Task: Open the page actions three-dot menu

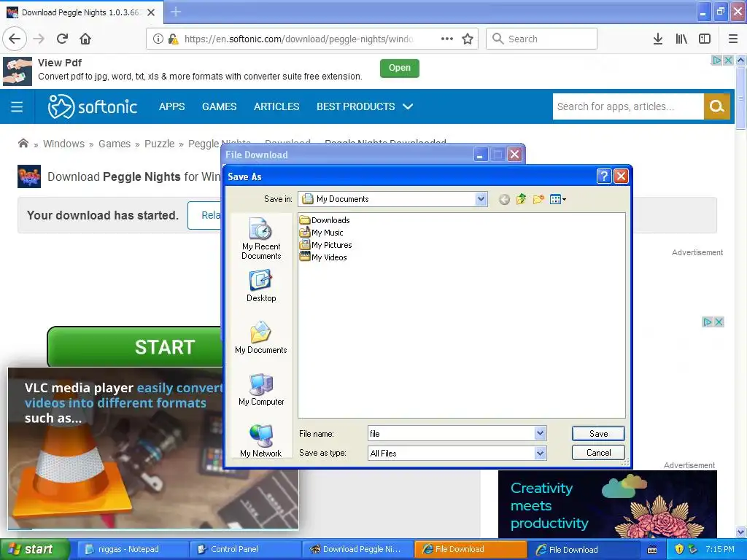Action: coord(447,39)
